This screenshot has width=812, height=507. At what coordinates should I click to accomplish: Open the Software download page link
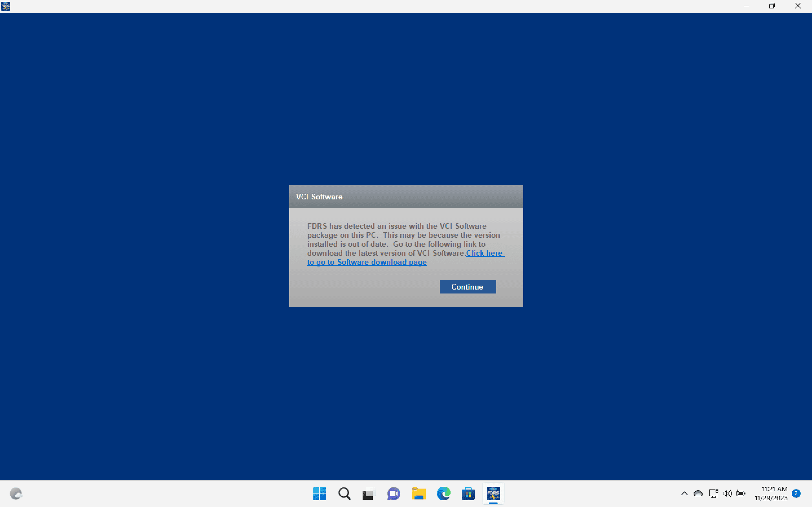[x=367, y=262]
